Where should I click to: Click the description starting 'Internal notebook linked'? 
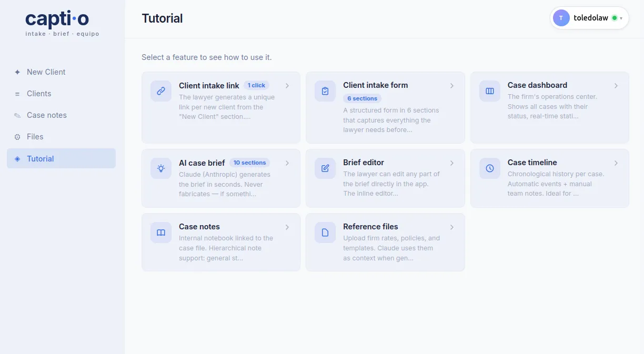pyautogui.click(x=226, y=248)
